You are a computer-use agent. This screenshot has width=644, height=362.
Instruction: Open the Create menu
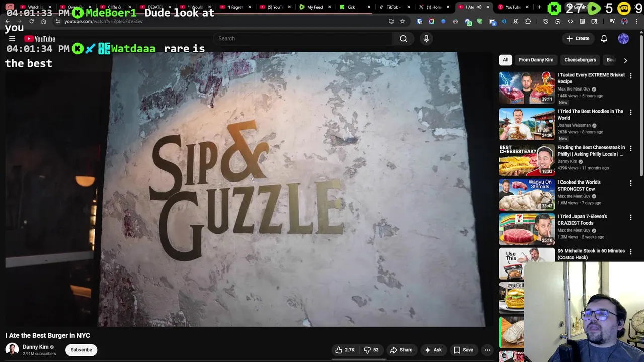[x=578, y=39]
